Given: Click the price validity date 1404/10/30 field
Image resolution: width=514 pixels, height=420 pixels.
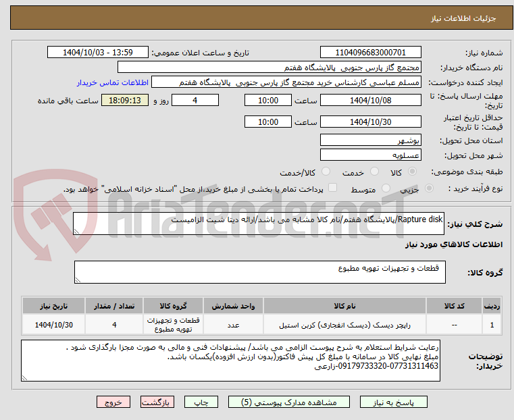Looking at the screenshot, I should coord(370,122).
